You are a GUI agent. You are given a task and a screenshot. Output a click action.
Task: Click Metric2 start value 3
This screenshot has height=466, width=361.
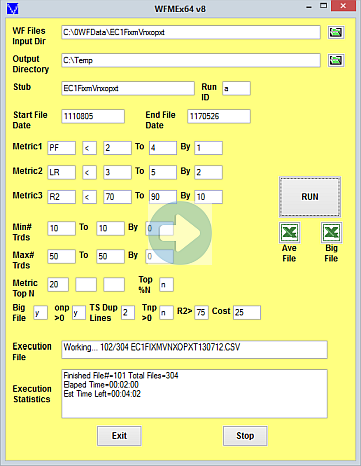(117, 172)
